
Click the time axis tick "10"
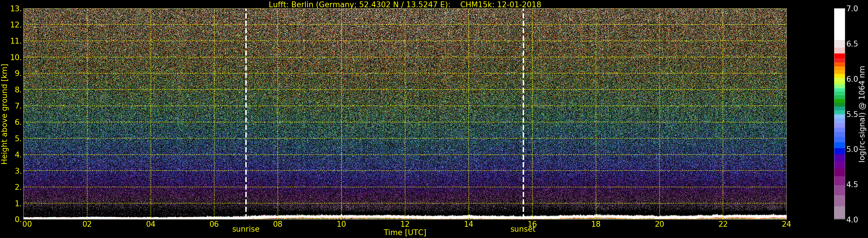341,224
